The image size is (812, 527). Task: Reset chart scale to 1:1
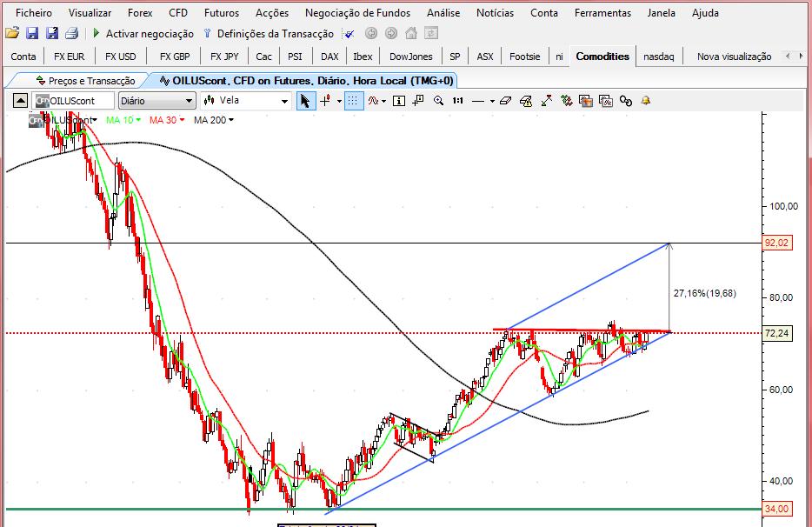pyautogui.click(x=458, y=101)
